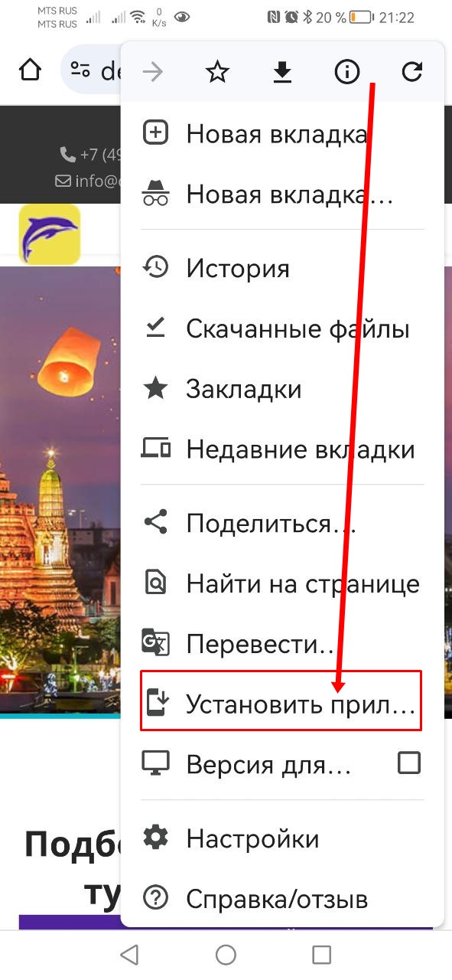Tap the download page icon
The height and width of the screenshot is (980, 452).
coord(283,72)
